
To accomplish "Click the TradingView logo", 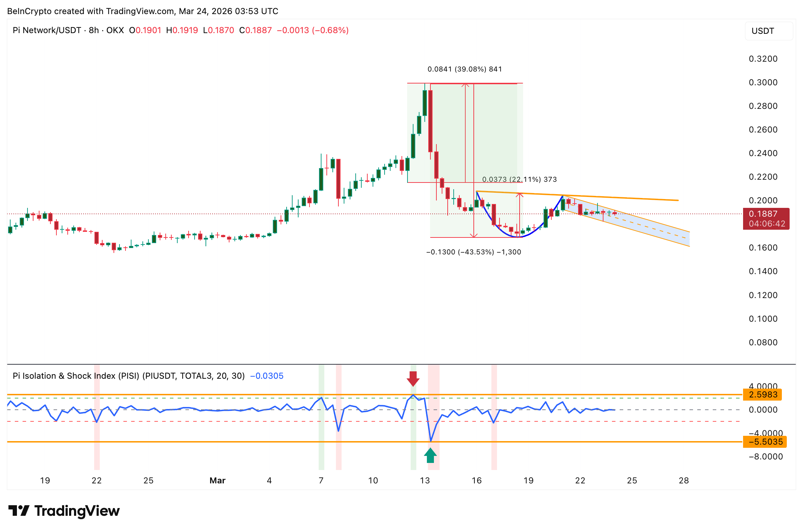I will [64, 511].
